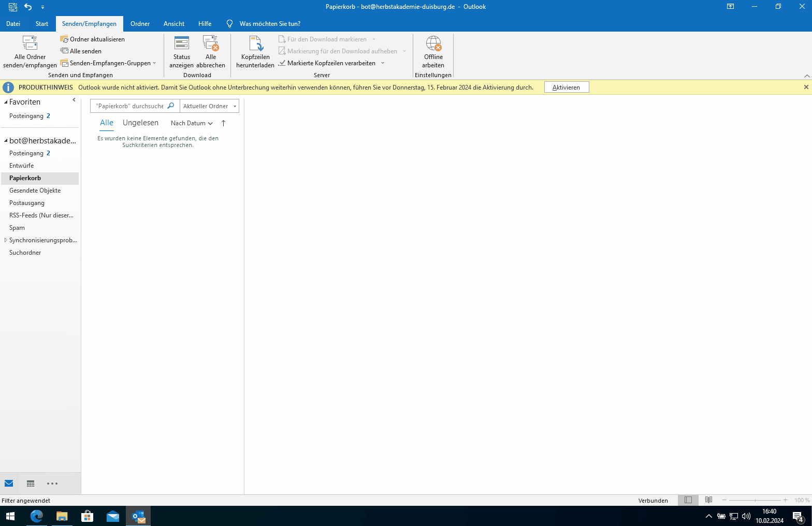
Task: Open Windows Start menu
Action: point(10,516)
